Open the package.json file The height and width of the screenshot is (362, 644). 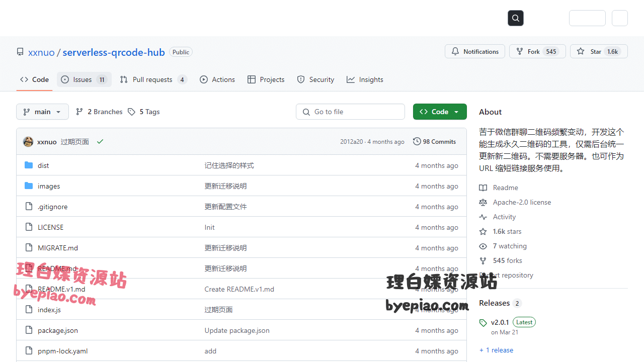(x=58, y=330)
